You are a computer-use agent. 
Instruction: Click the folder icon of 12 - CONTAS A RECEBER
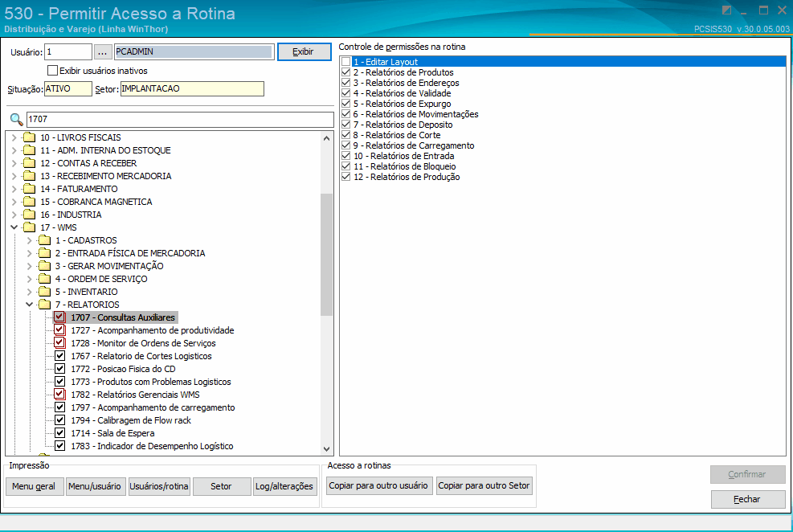coord(30,163)
